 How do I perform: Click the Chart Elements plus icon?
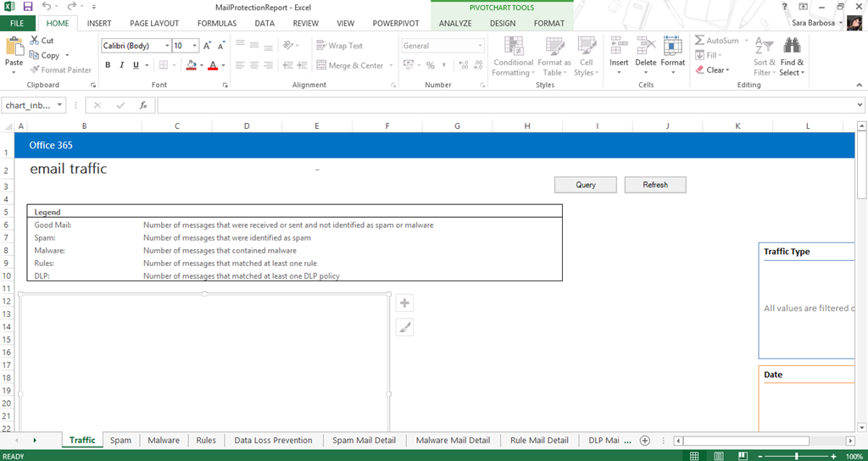[404, 303]
